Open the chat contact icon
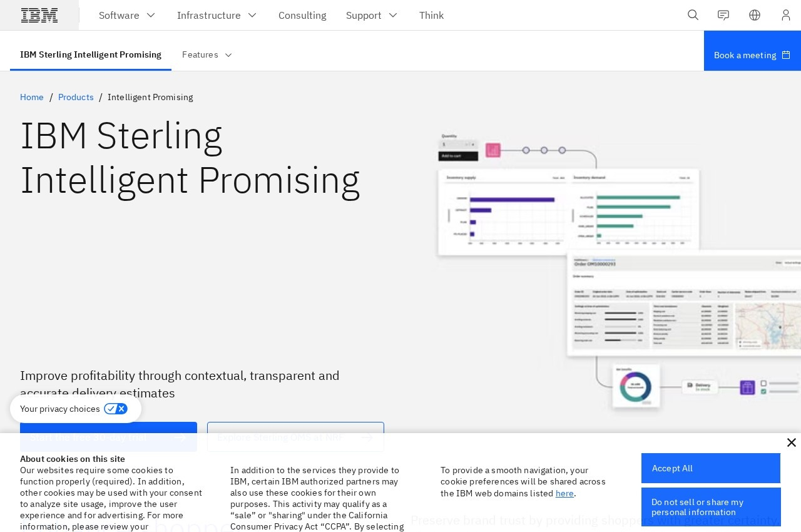This screenshot has height=532, width=801. pyautogui.click(x=723, y=15)
